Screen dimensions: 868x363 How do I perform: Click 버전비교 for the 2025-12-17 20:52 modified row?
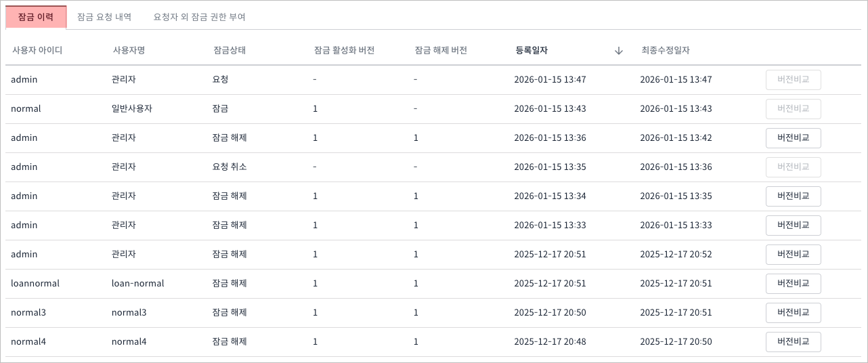(794, 255)
